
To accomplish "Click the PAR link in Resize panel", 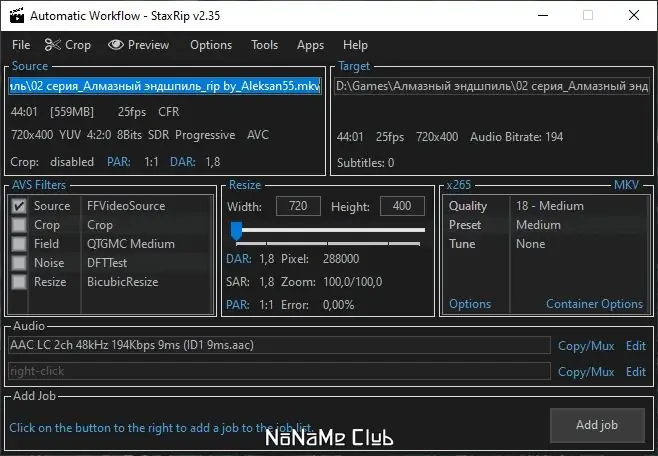I will (x=238, y=305).
